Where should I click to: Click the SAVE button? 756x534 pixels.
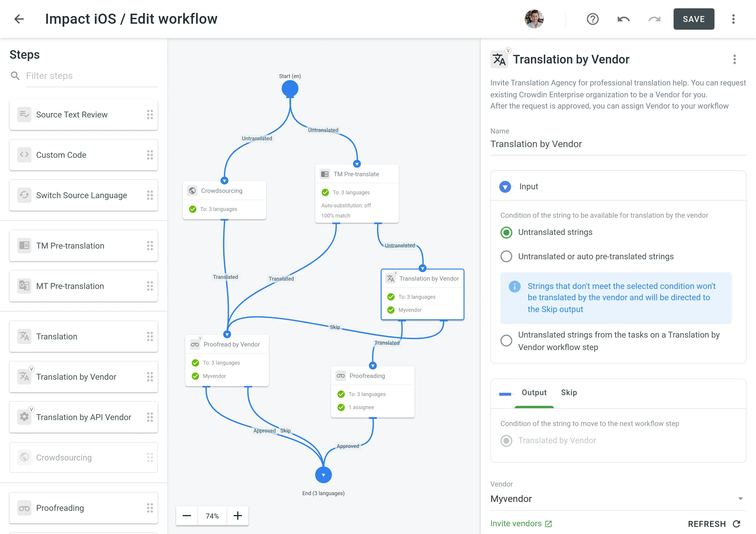pos(693,18)
